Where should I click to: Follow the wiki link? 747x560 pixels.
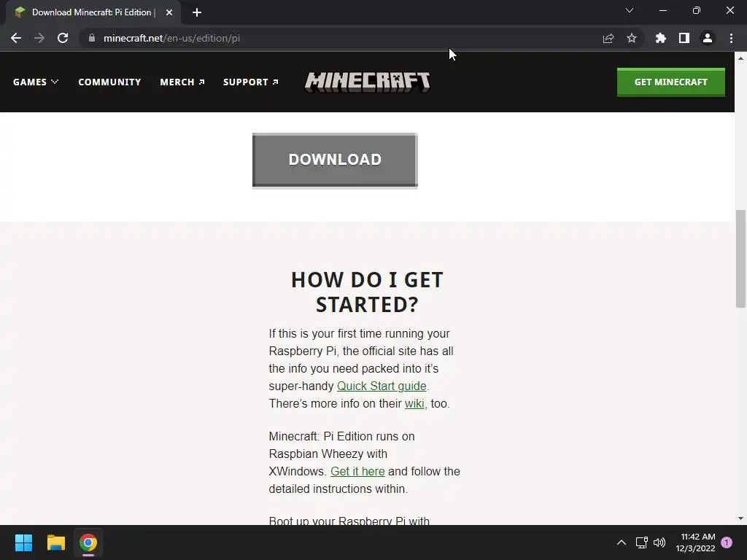point(414,404)
